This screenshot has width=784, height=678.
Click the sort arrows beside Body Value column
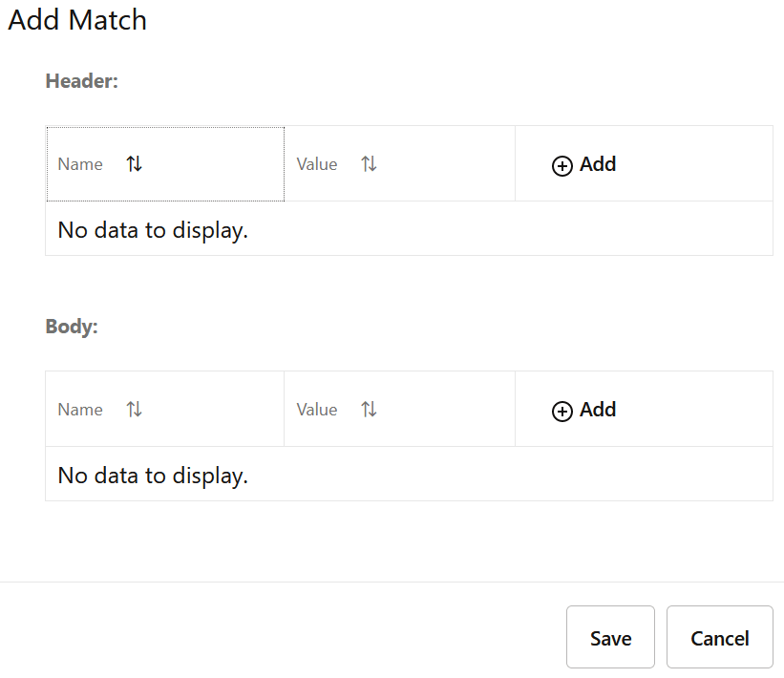point(369,410)
